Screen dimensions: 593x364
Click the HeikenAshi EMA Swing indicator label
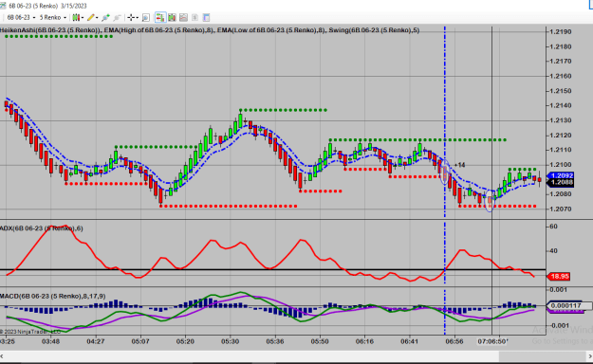210,30
